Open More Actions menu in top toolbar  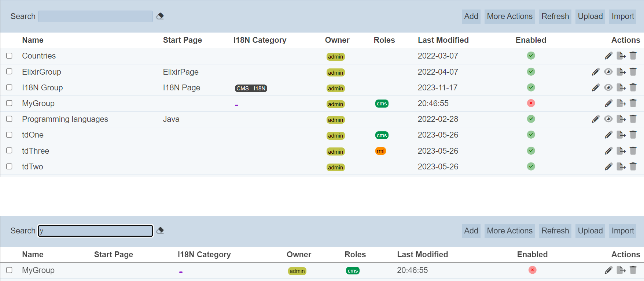tap(509, 16)
